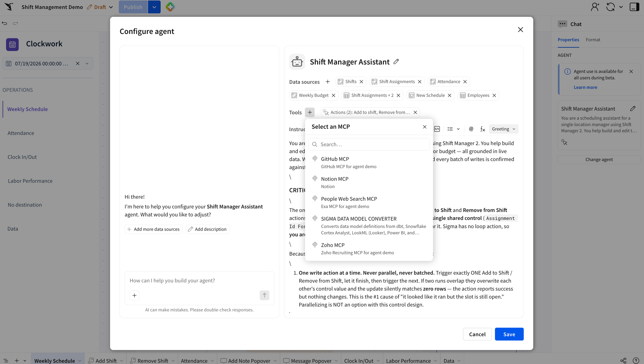Click the Change agent button
The height and width of the screenshot is (364, 644).
pos(599,159)
